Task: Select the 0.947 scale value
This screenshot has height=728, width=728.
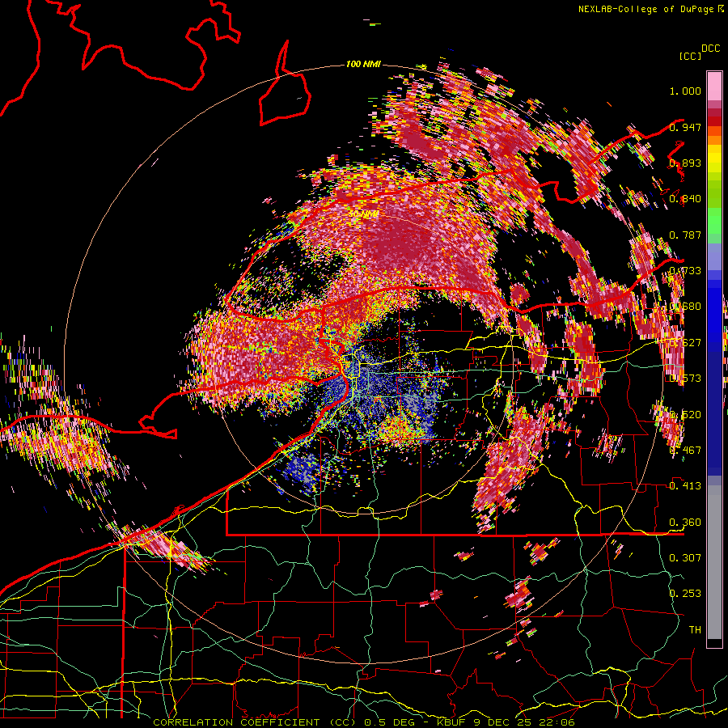Action: 685,127
